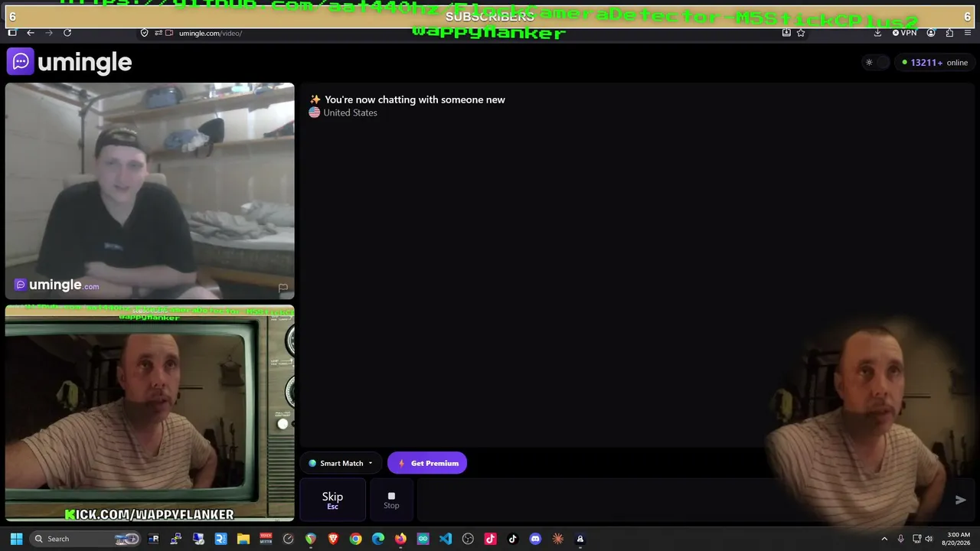
Task: Click the microphone icon in the system tray
Action: tap(900, 539)
